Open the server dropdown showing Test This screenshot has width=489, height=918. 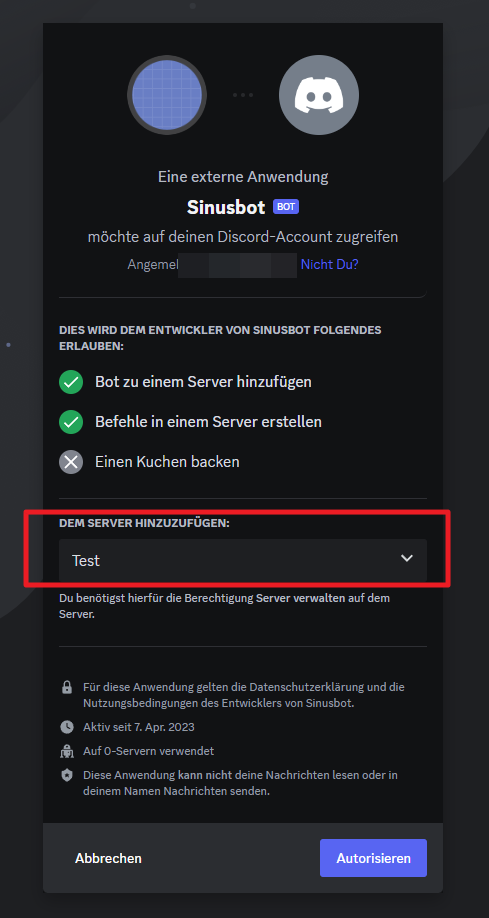click(243, 560)
